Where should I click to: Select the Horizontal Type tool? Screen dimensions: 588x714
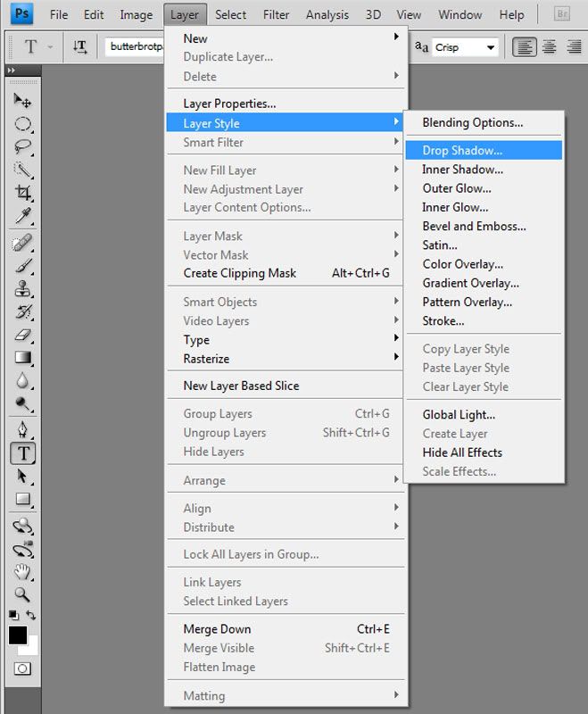pyautogui.click(x=23, y=453)
